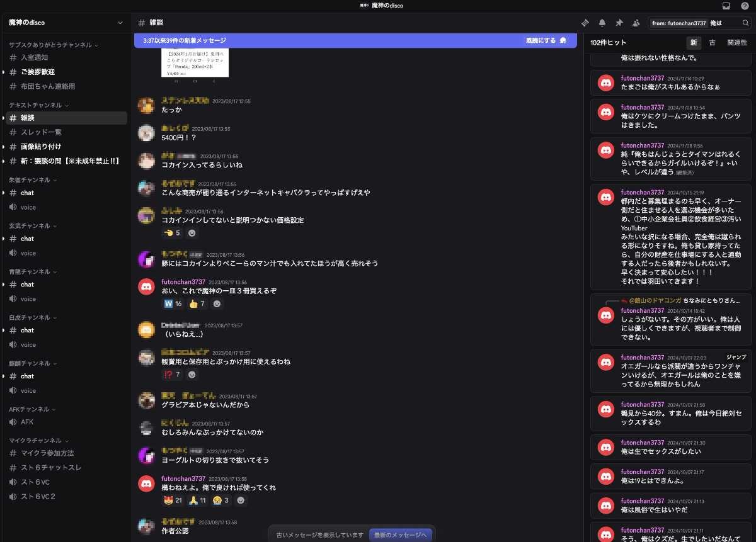Sort search results by 関連性
This screenshot has height=542, width=756.
[x=737, y=43]
